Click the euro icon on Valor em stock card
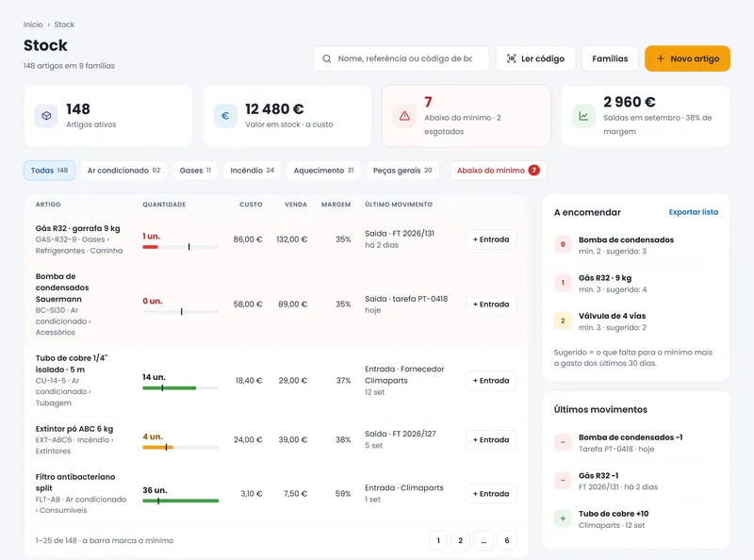Image resolution: width=754 pixels, height=560 pixels. [x=225, y=116]
